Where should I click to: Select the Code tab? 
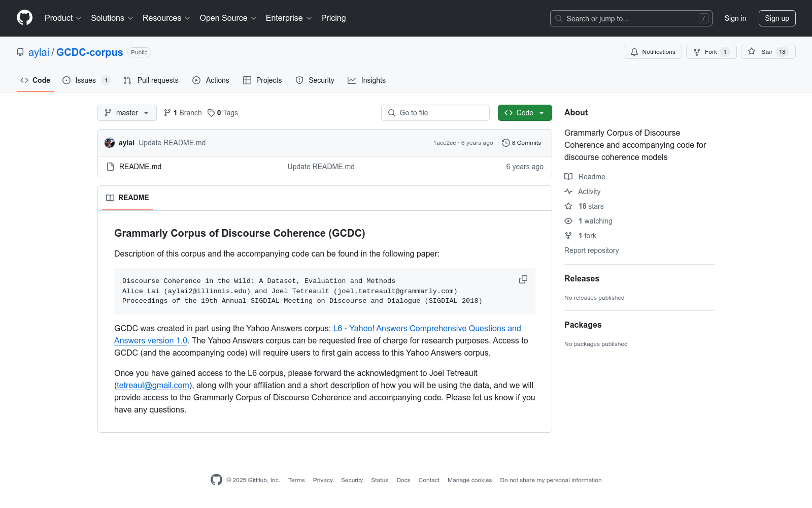click(36, 80)
